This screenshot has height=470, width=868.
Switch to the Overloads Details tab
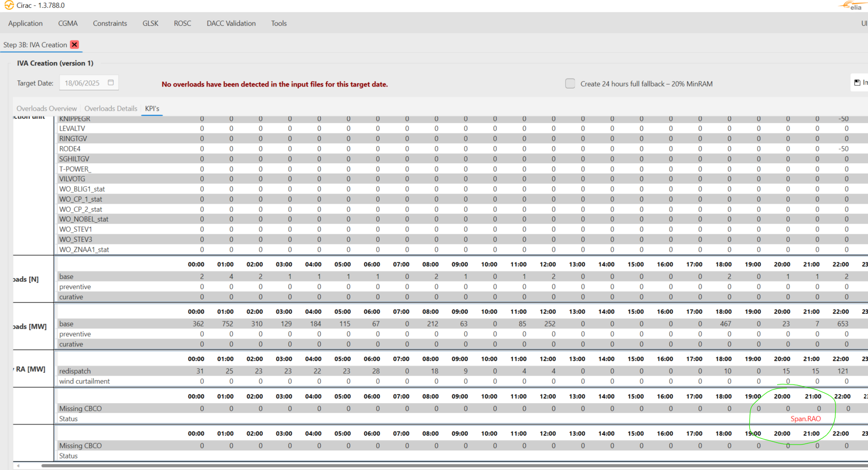[x=111, y=108]
